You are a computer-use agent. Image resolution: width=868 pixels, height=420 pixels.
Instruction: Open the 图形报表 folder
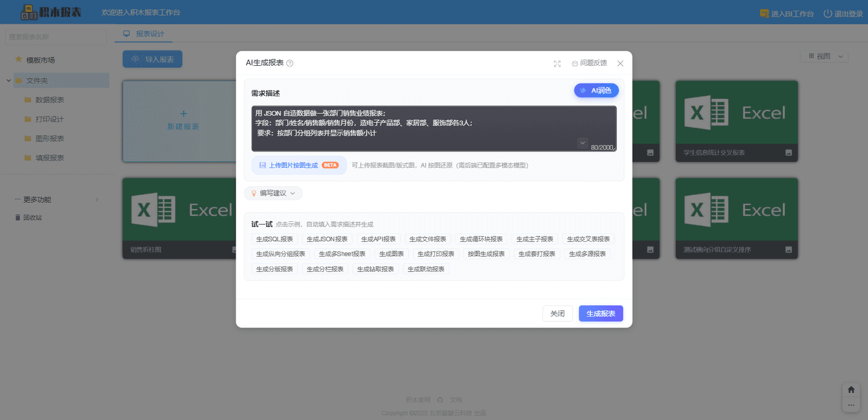(x=50, y=138)
